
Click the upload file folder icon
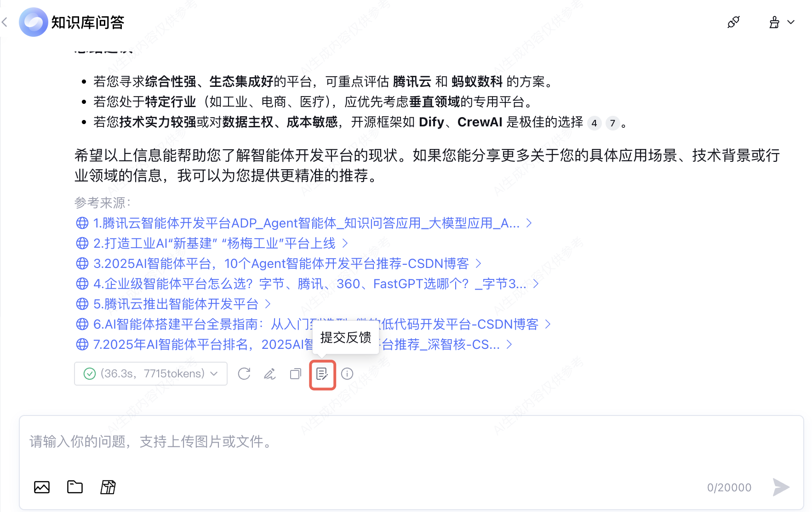tap(75, 487)
